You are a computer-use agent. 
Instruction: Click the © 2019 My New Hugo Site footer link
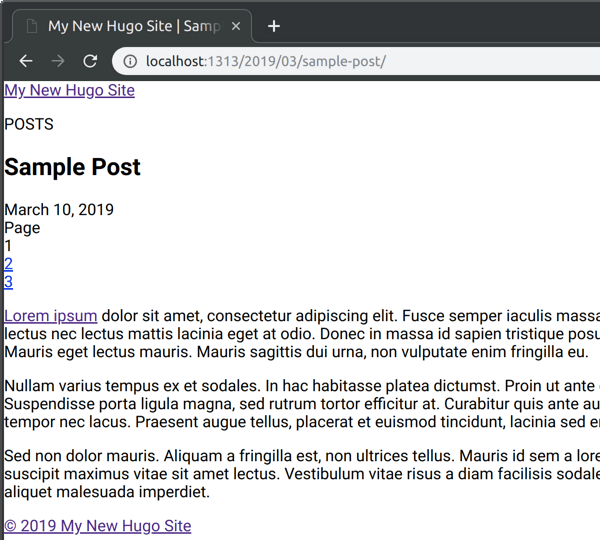(98, 526)
